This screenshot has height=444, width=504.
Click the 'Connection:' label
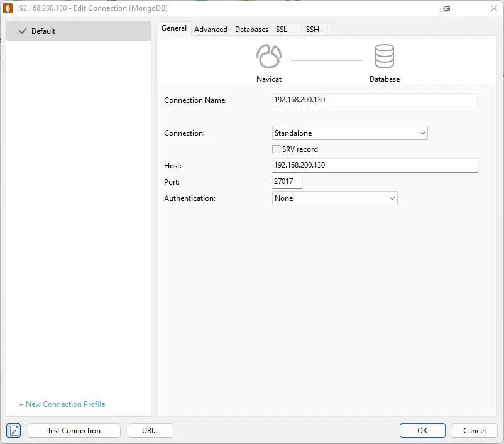[x=184, y=133]
